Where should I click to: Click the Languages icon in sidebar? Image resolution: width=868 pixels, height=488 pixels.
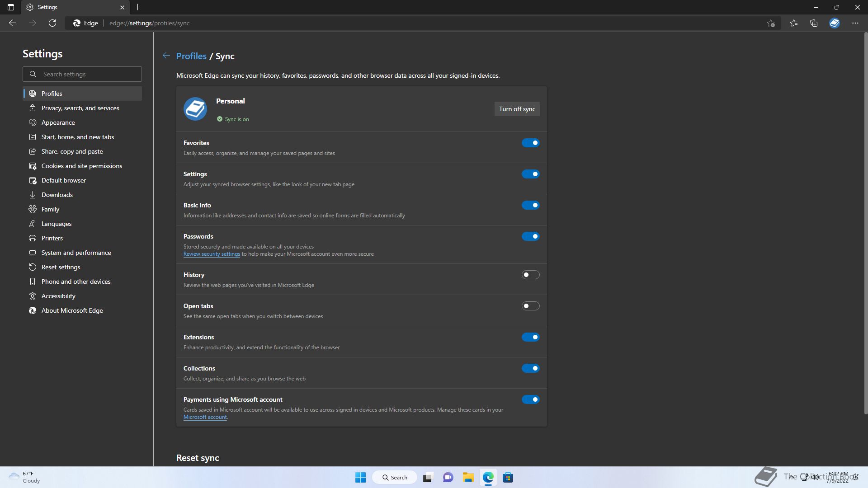[33, 224]
